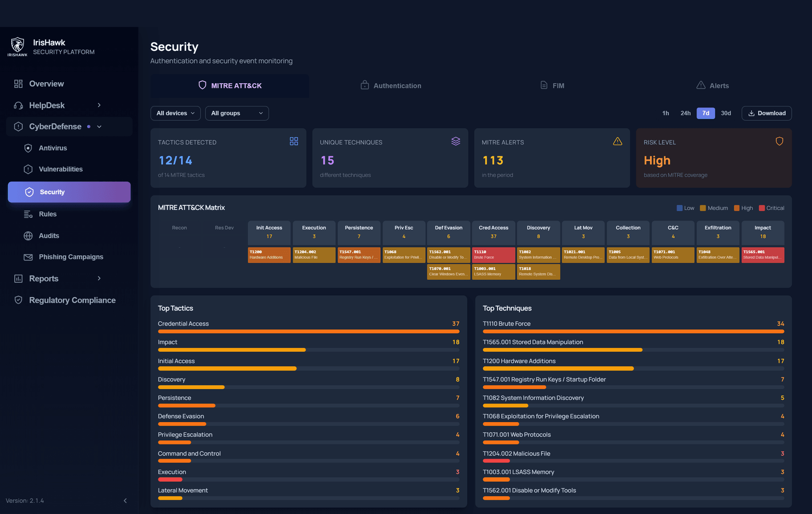Screen dimensions: 812x514
Task: Open the T1200 Hardware Additions cell
Action: tap(269, 255)
